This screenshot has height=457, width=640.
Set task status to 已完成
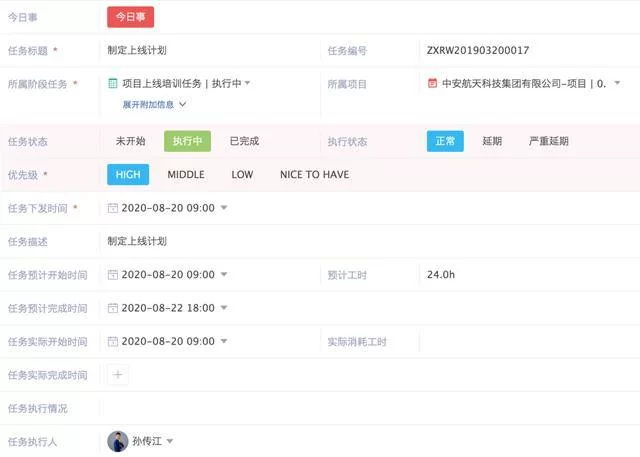[244, 141]
